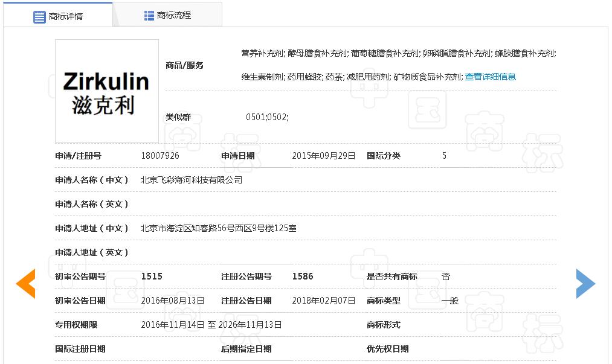Click the 国际分类 label

pos(383,156)
